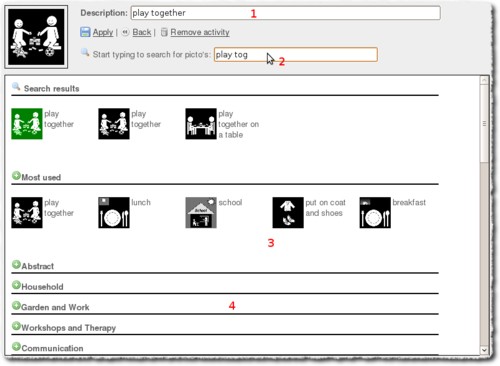This screenshot has width=500, height=366.
Task: Click the 'lunch' label text
Action: pos(141,203)
